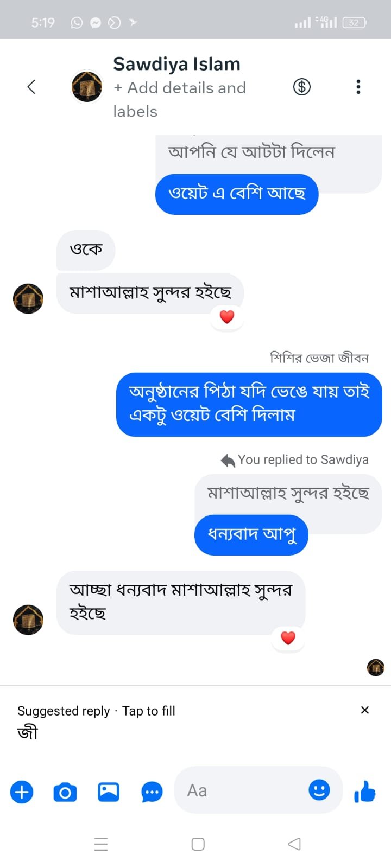Viewport: 391px width, 868px height.
Task: Open the three-dot more options menu
Action: tap(358, 87)
